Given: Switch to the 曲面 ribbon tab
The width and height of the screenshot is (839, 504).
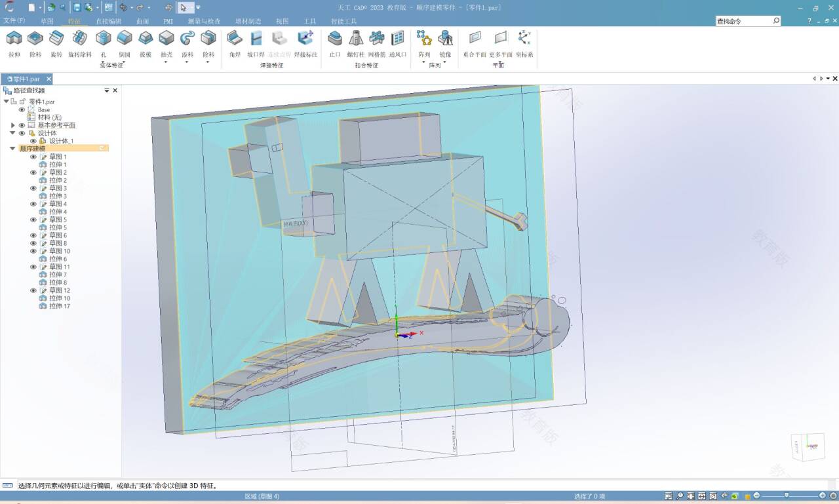Looking at the screenshot, I should pyautogui.click(x=143, y=21).
